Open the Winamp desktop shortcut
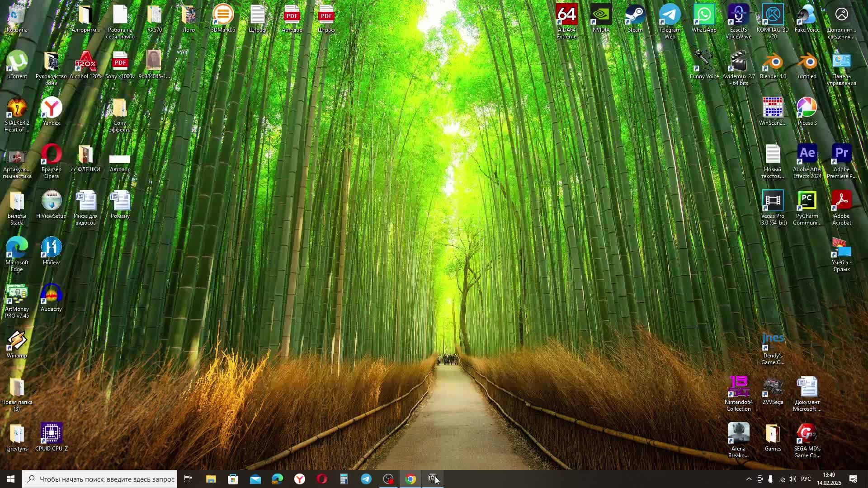 coord(17,343)
